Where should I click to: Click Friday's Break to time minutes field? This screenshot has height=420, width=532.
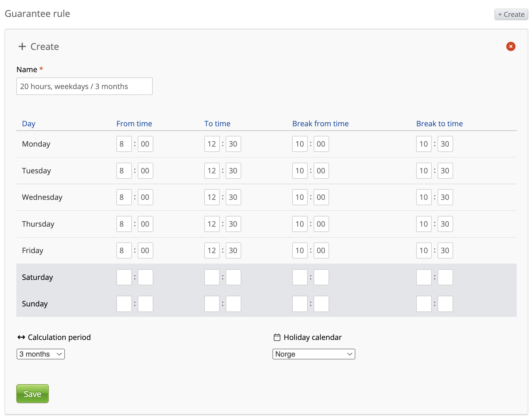tap(445, 251)
